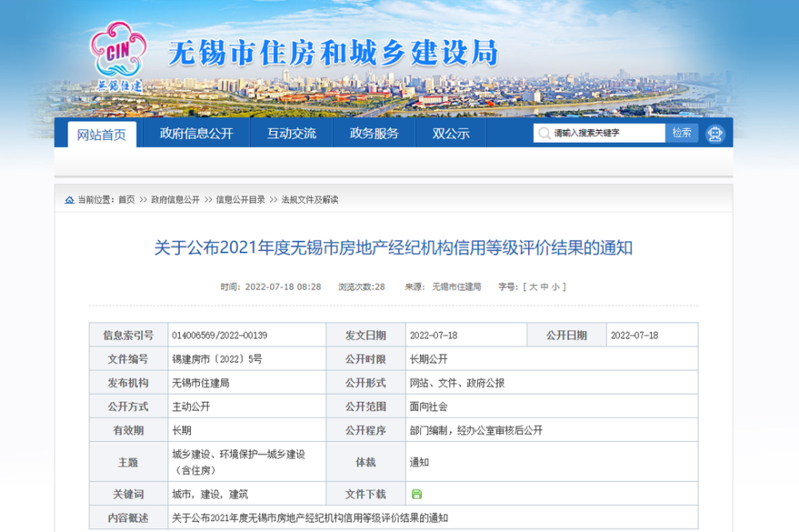The image size is (799, 532).
Task: Set font size to 中
Action: (x=544, y=287)
